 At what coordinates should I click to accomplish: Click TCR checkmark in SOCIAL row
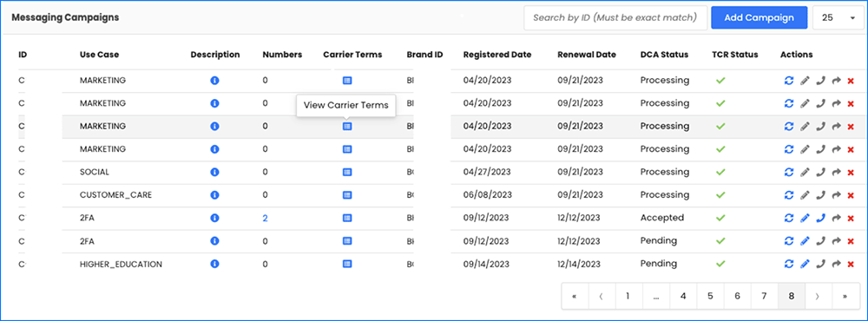pos(720,172)
